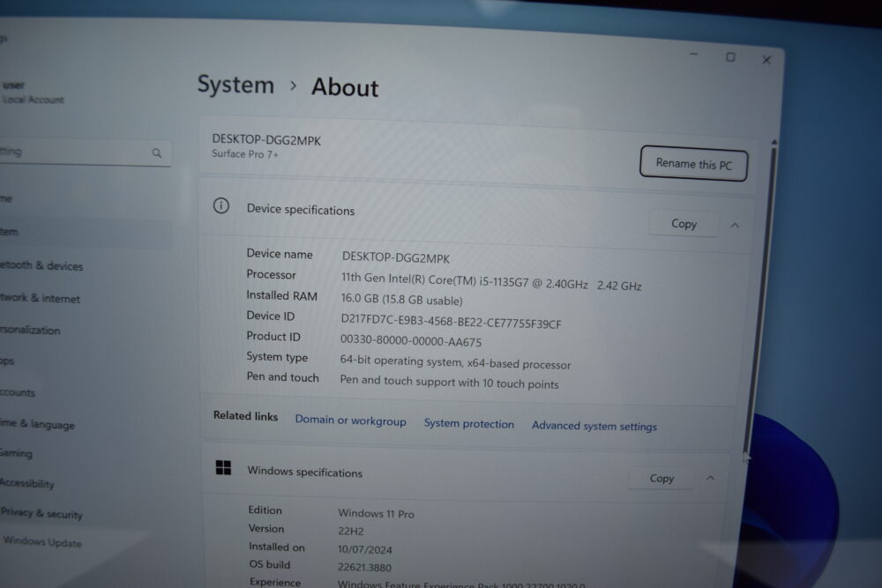The height and width of the screenshot is (588, 882).
Task: Close the Settings window
Action: (766, 60)
